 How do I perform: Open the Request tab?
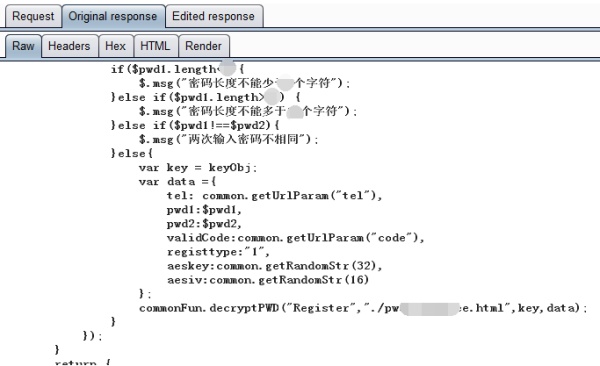[33, 16]
